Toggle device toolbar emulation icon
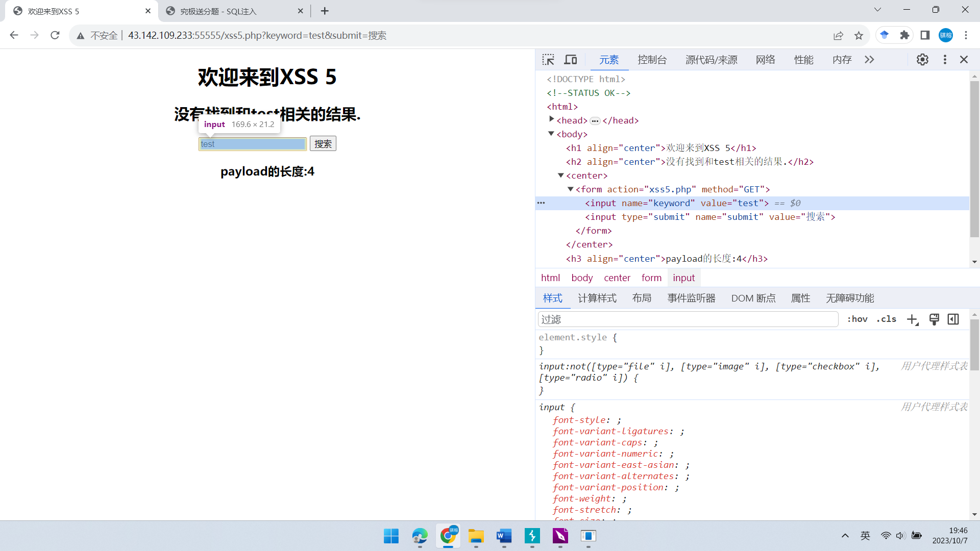Viewport: 980px width, 551px height. pyautogui.click(x=571, y=60)
